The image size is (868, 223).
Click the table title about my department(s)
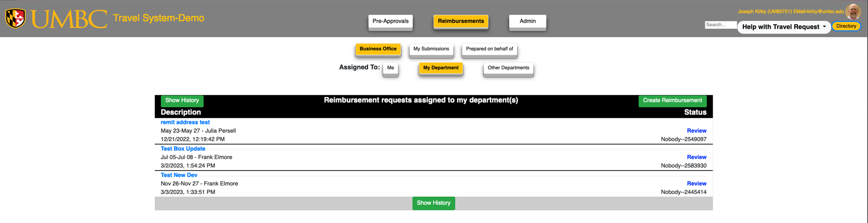coord(421,100)
